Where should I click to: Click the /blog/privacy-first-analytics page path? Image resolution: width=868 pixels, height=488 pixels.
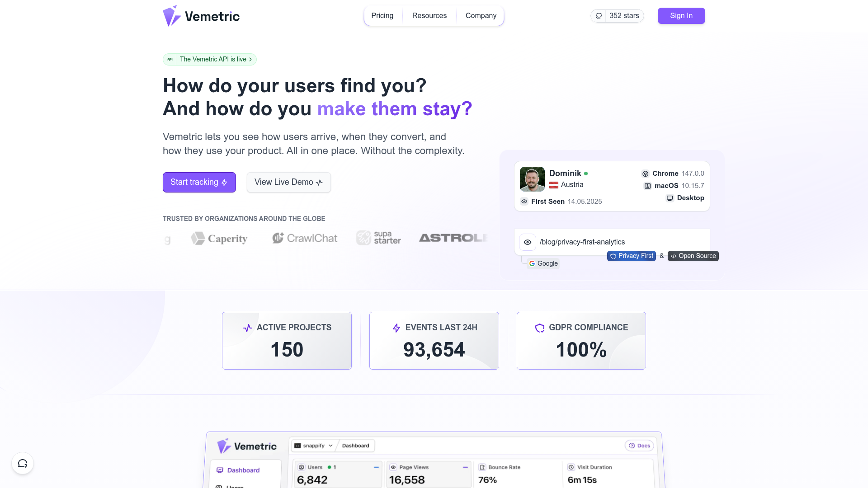[x=582, y=242]
